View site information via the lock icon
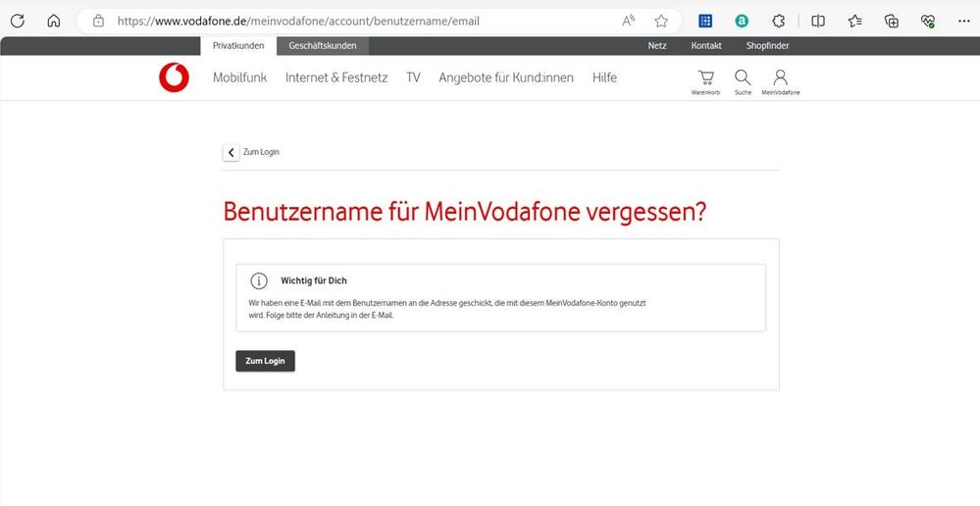The width and height of the screenshot is (980, 506). 98,22
